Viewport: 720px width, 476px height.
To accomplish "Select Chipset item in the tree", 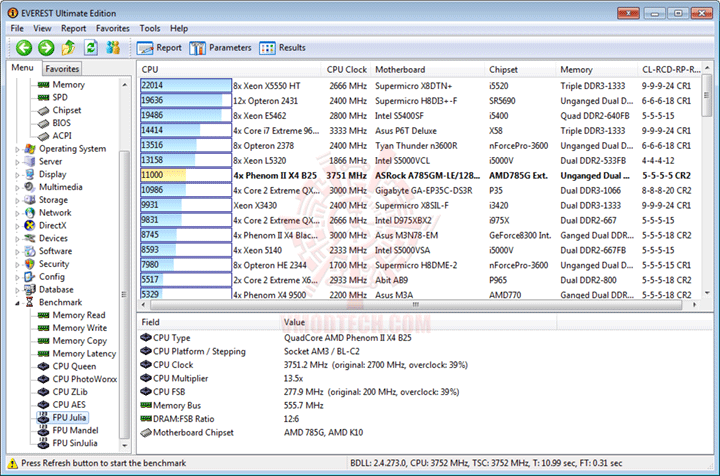I will 67,110.
